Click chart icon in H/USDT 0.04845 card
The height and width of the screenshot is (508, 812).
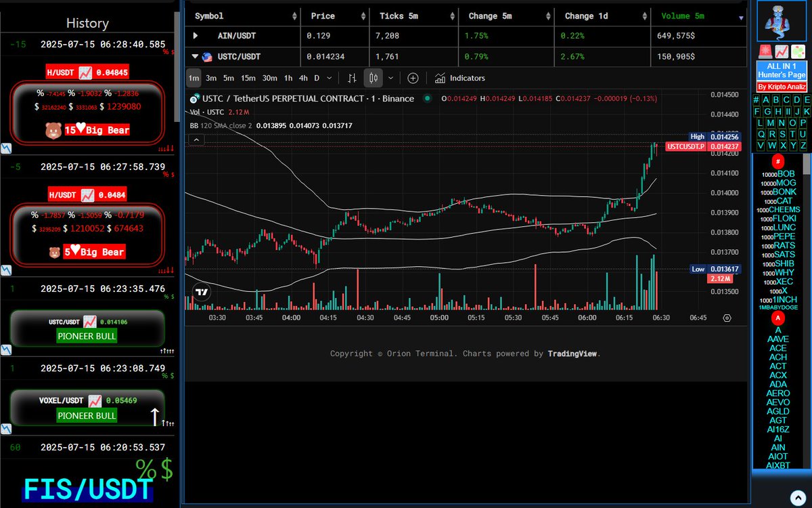click(x=85, y=72)
